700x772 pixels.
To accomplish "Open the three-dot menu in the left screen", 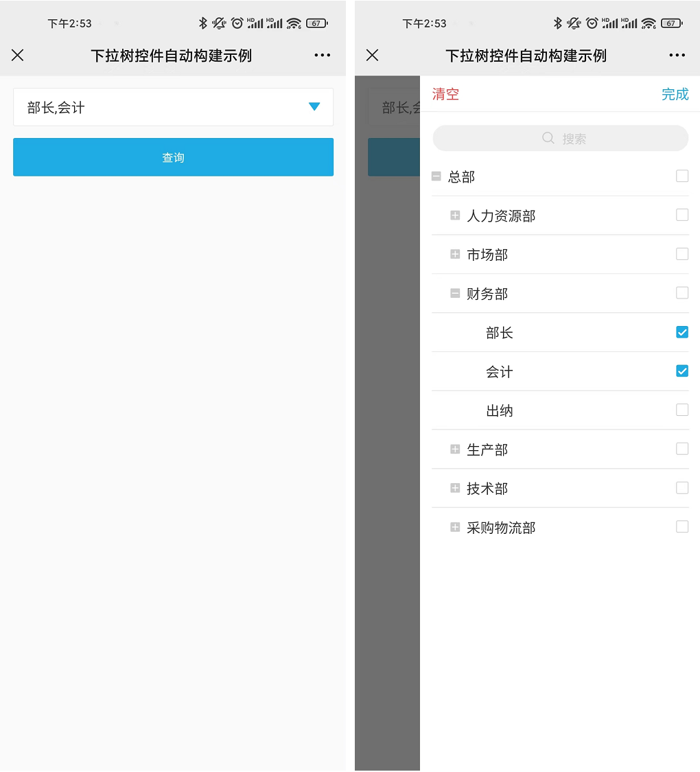I will pyautogui.click(x=323, y=55).
